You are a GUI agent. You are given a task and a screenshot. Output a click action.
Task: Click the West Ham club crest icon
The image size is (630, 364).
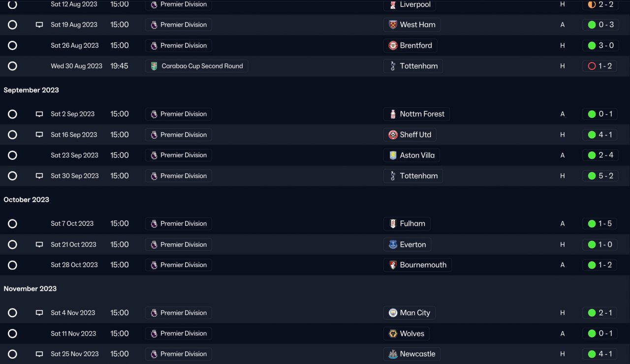pyautogui.click(x=393, y=25)
